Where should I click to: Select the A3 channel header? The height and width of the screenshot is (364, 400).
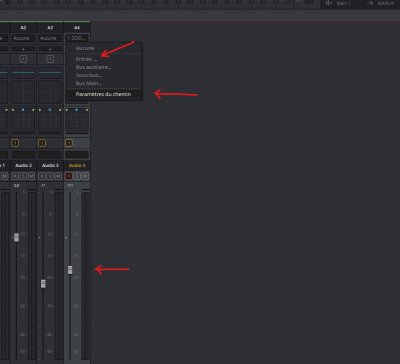tap(50, 28)
